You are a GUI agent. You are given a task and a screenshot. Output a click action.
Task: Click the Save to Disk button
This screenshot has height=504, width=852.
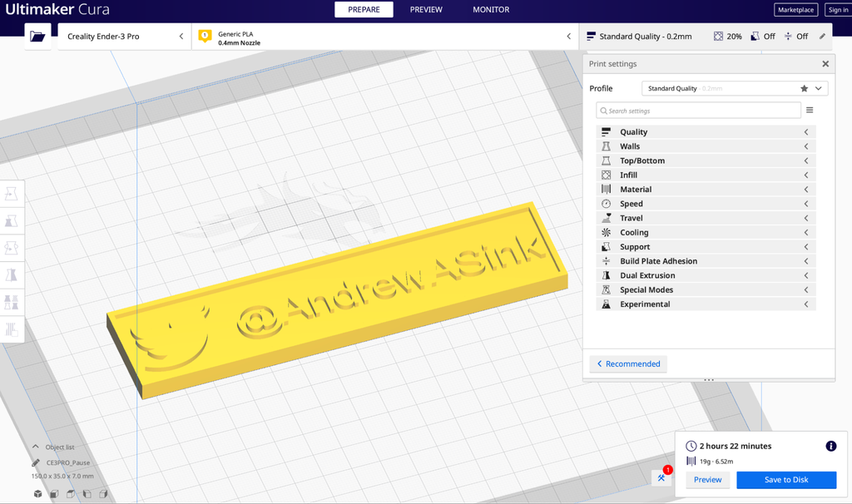click(x=786, y=480)
